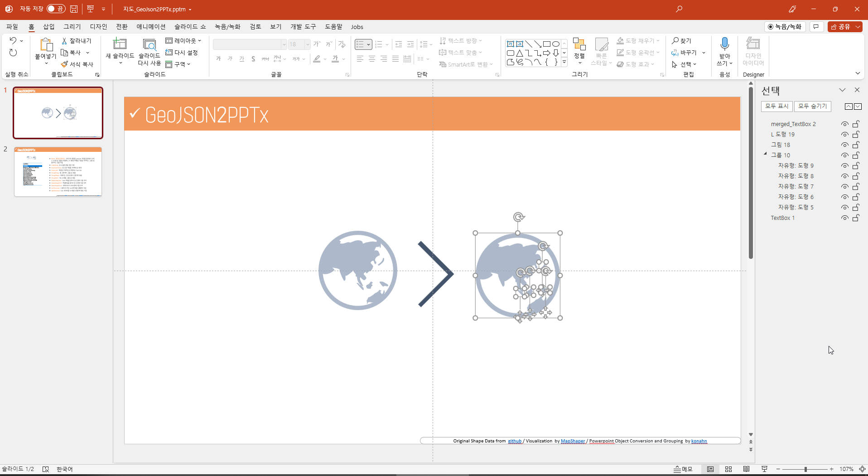Click the Redo icon
Image resolution: width=868 pixels, height=476 pixels.
(x=13, y=53)
